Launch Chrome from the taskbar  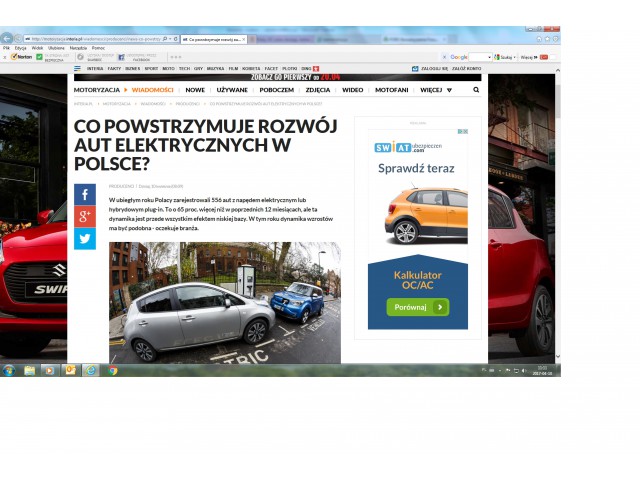click(x=112, y=370)
